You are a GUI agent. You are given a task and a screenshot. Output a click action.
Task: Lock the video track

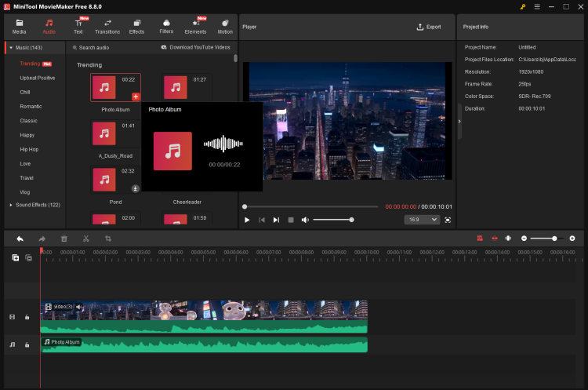coord(27,317)
